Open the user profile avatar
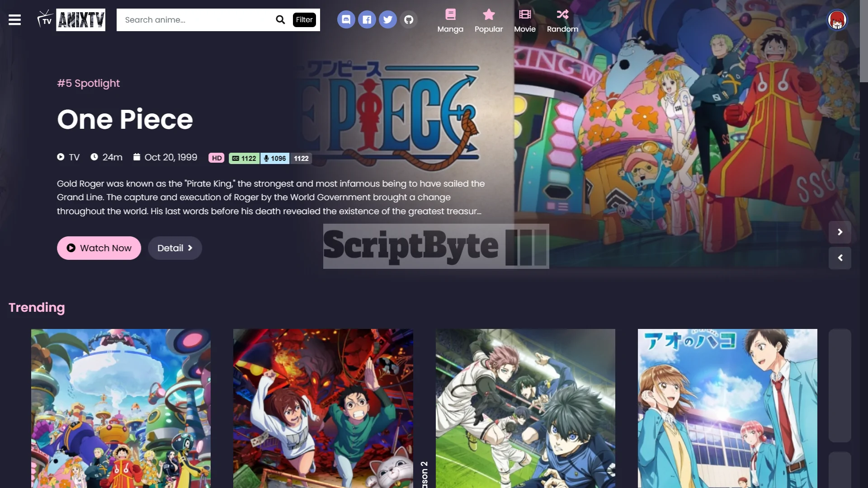The image size is (868, 488). [837, 20]
